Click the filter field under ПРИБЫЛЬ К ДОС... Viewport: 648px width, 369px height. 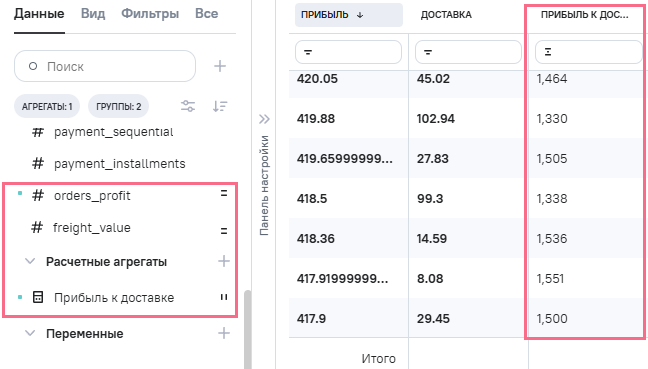588,52
